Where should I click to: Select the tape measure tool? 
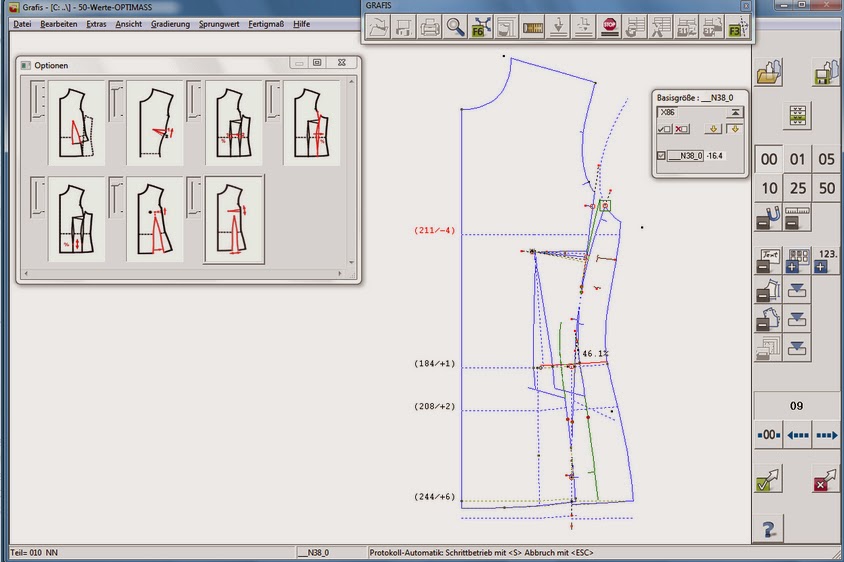pyautogui.click(x=533, y=26)
